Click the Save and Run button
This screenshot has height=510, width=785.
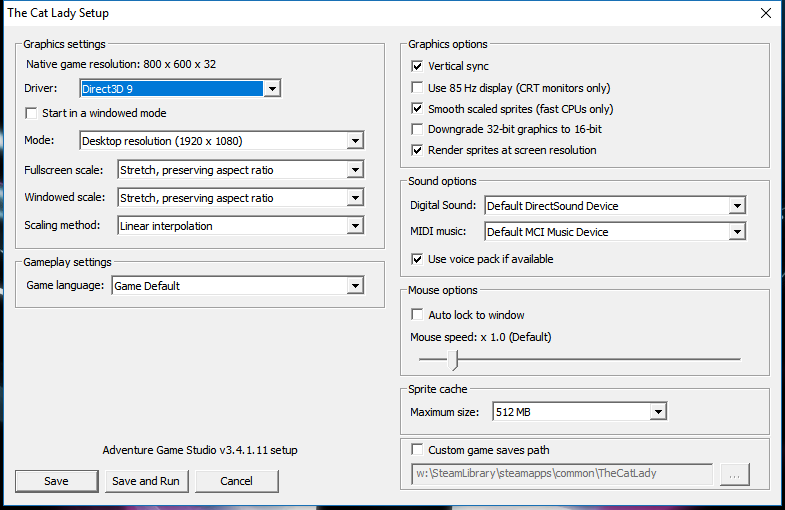(146, 481)
